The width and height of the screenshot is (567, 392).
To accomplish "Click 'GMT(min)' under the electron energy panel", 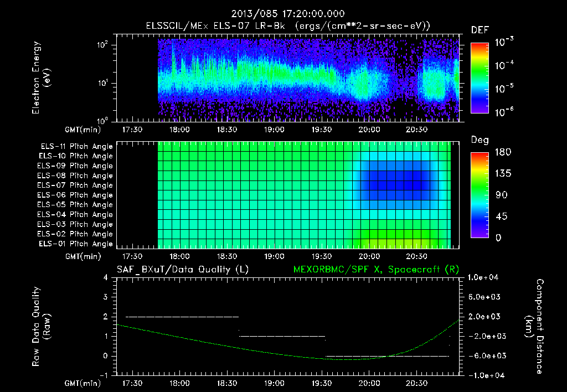I will click(83, 130).
